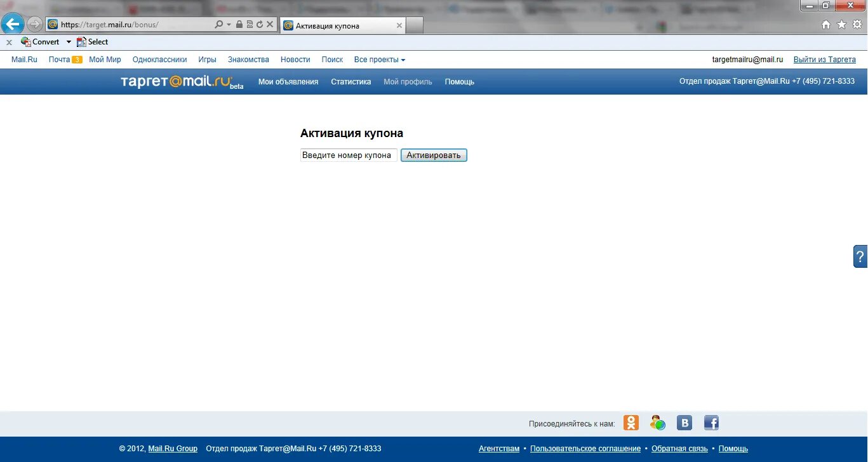Click the 'Активировать' button
The width and height of the screenshot is (868, 462).
434,155
